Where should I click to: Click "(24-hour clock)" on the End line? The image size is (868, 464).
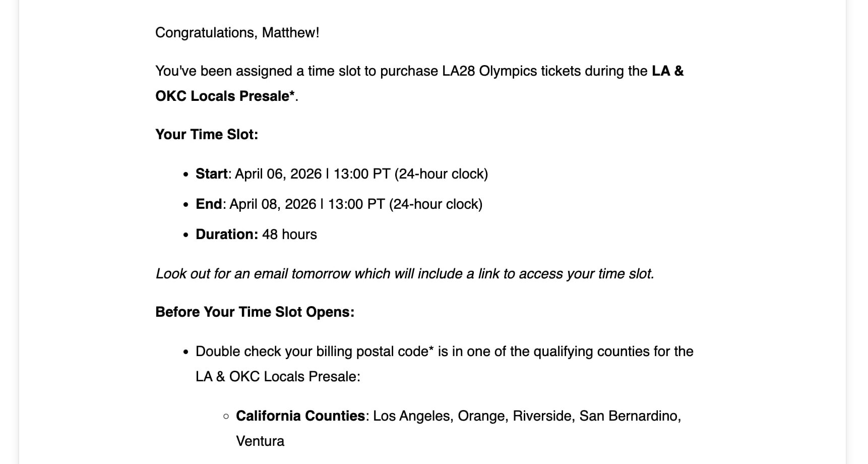pyautogui.click(x=436, y=204)
